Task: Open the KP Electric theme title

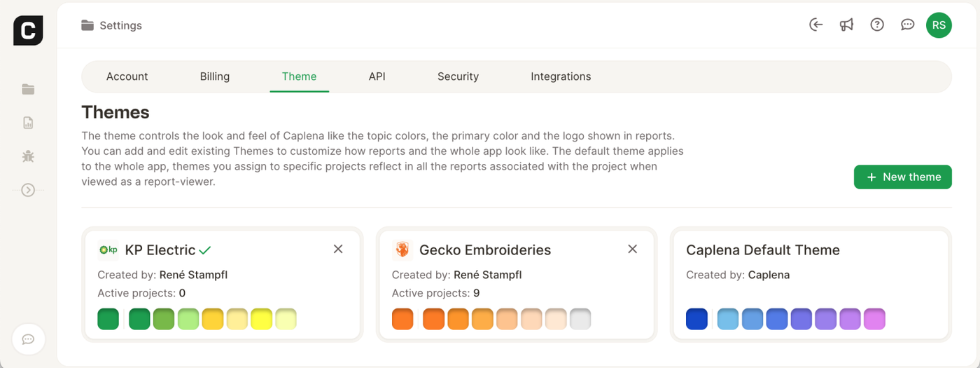Action: point(160,250)
